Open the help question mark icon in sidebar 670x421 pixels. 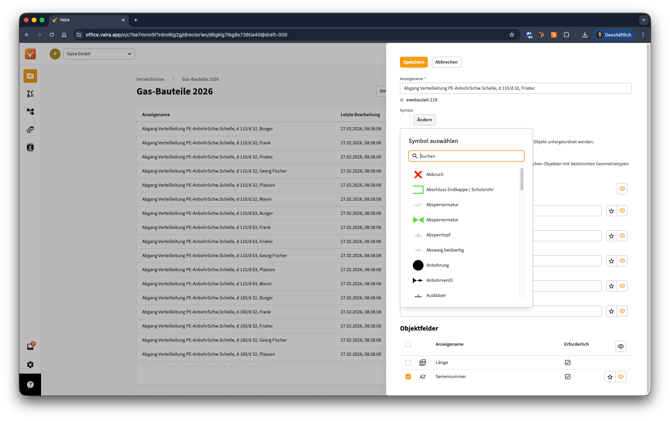click(30, 384)
